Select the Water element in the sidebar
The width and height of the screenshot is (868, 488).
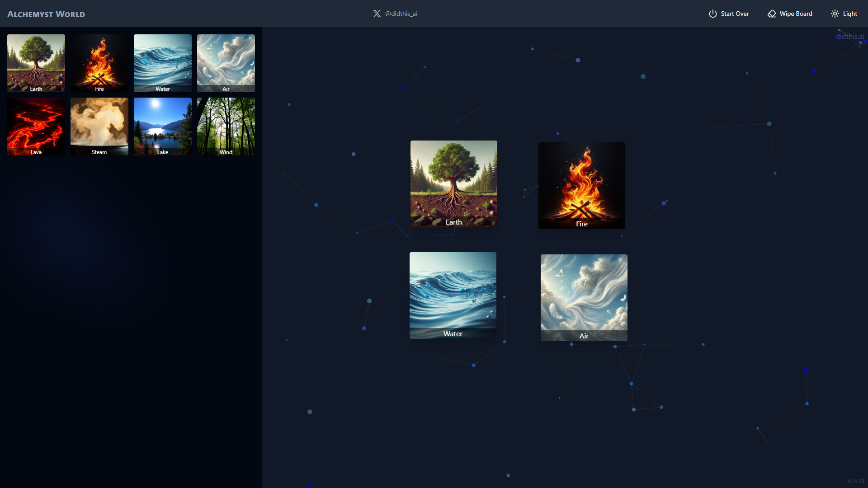pos(163,63)
